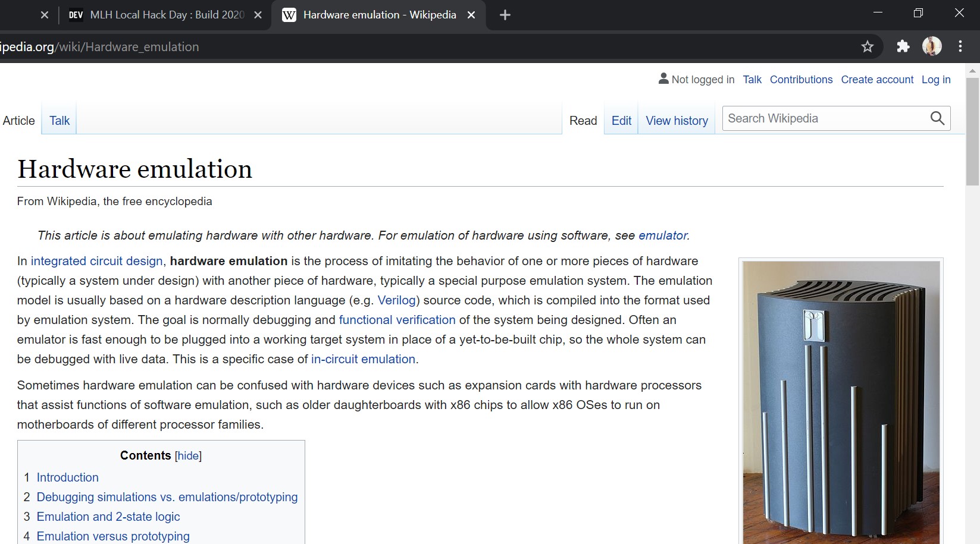Viewport: 980px width, 544px height.
Task: Close the leftmost partially hidden tab
Action: [45, 15]
